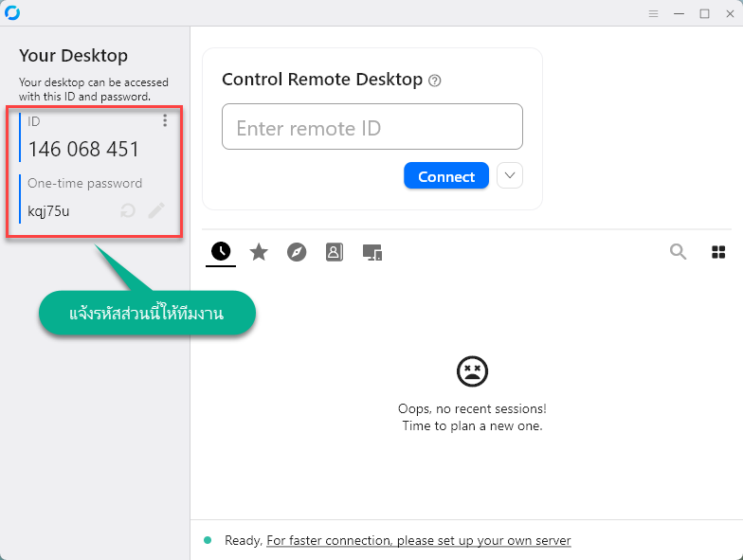The width and height of the screenshot is (743, 560).
Task: Click the RustDesk logo in title bar
Action: pyautogui.click(x=12, y=13)
